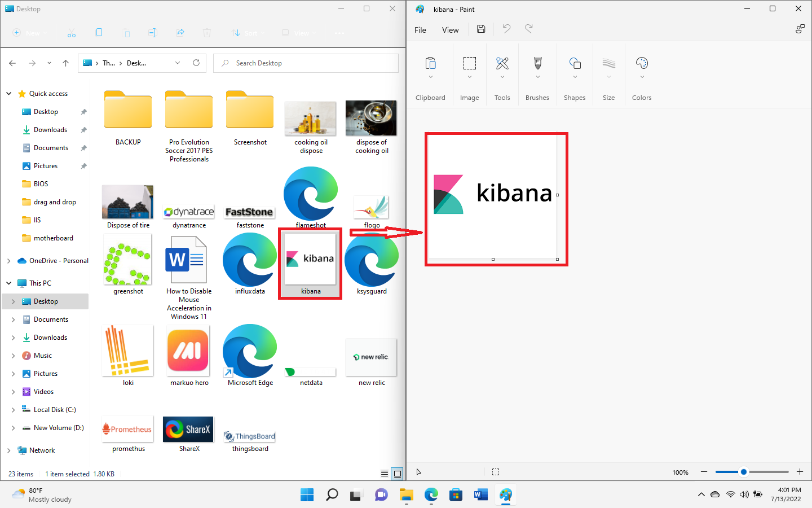Open the share icon in Paint toolbar
Image resolution: width=812 pixels, height=508 pixels.
(800, 29)
